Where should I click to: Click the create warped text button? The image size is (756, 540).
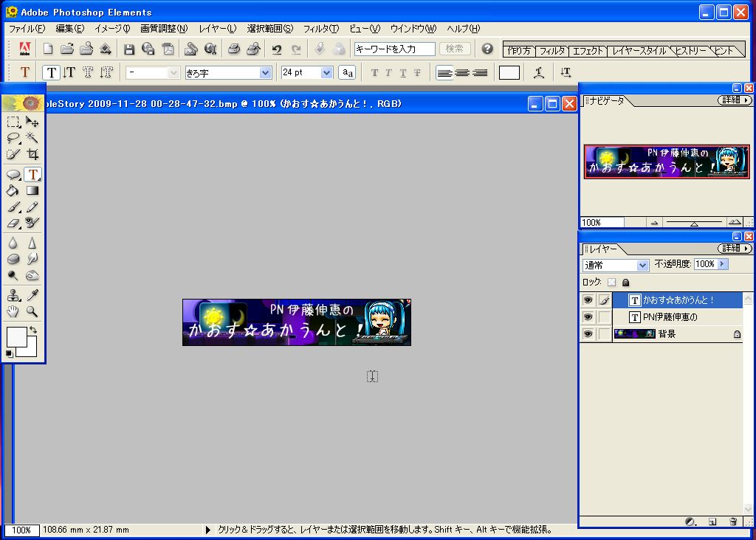click(x=538, y=73)
